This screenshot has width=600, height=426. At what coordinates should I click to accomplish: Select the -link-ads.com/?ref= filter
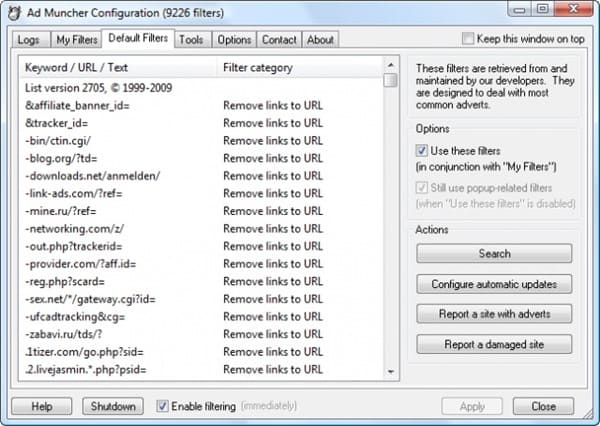(x=201, y=194)
